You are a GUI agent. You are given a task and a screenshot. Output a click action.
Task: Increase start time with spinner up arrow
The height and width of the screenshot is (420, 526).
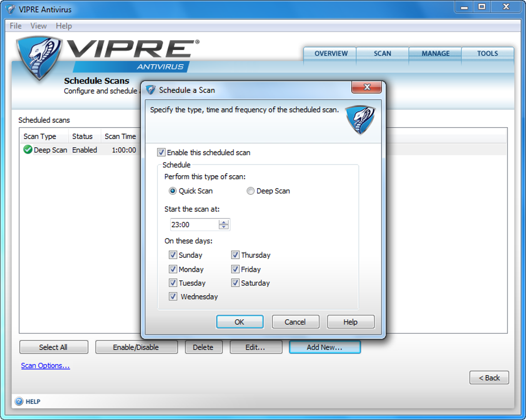point(223,222)
